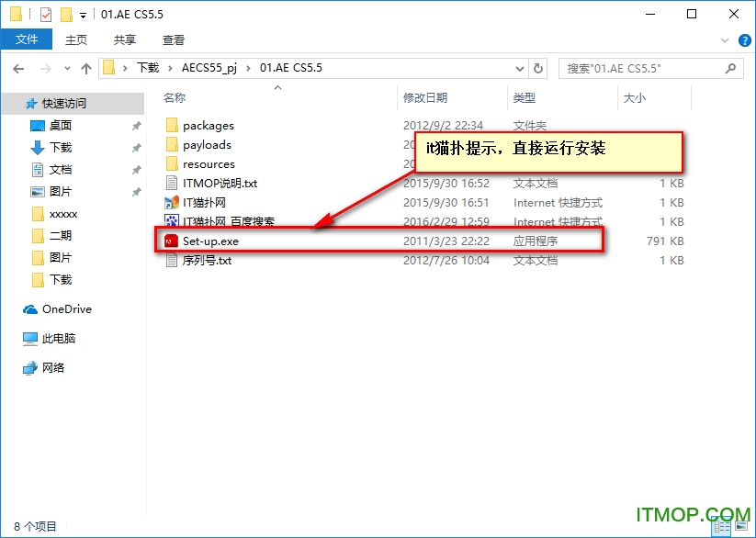The height and width of the screenshot is (538, 756).
Task: Click the 791 KB size value
Action: click(665, 241)
